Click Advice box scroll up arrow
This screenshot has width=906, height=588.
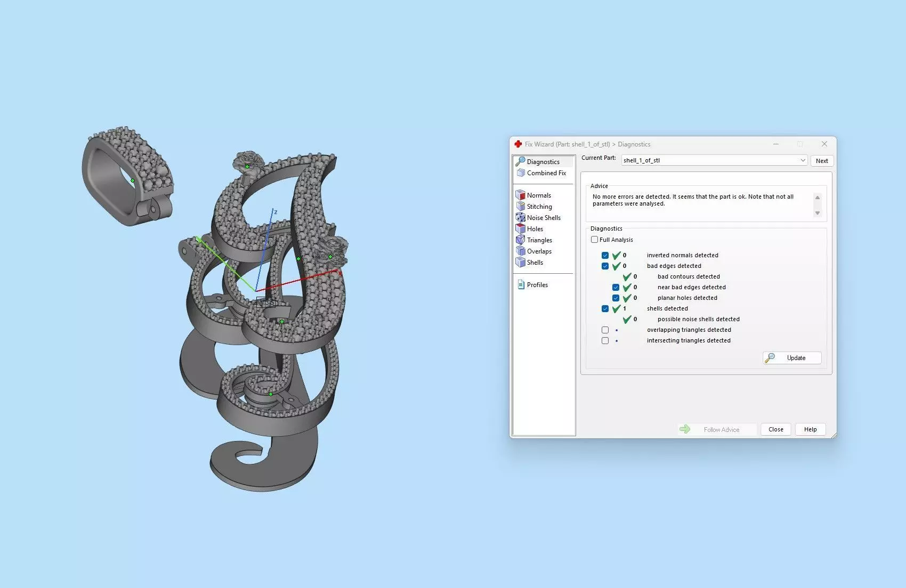817,198
